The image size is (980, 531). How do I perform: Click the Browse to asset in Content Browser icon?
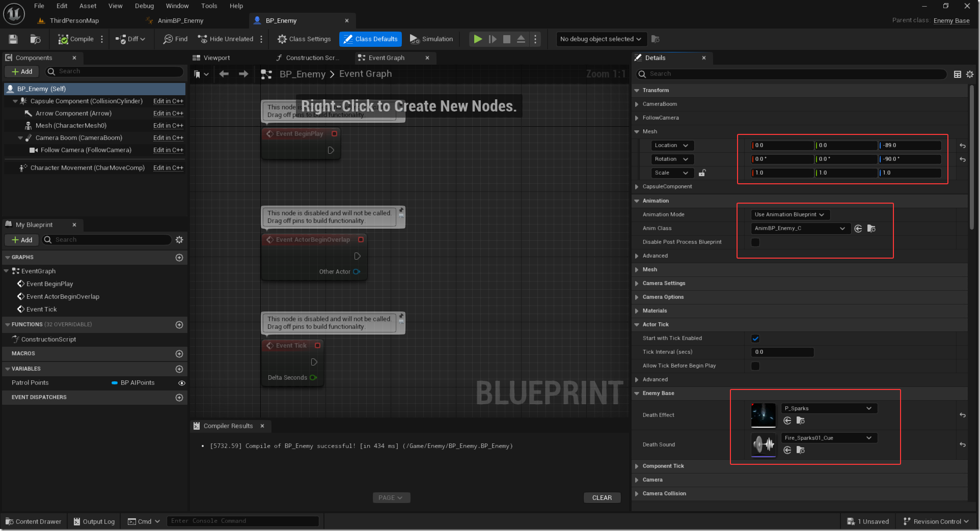[x=35, y=39]
